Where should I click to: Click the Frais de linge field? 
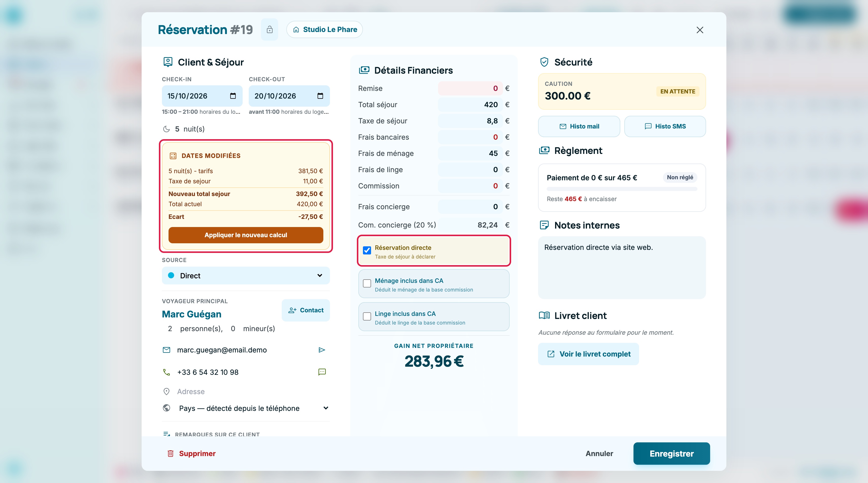point(470,170)
